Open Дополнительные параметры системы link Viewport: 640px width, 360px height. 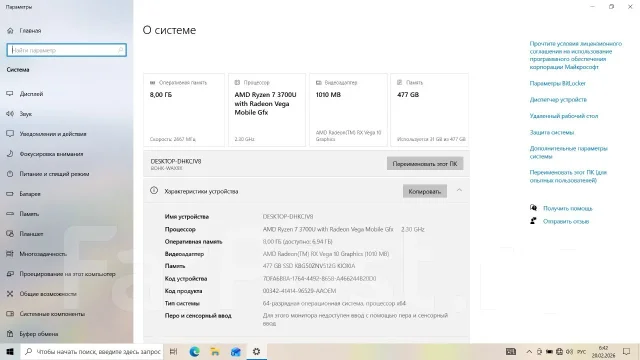(569, 152)
